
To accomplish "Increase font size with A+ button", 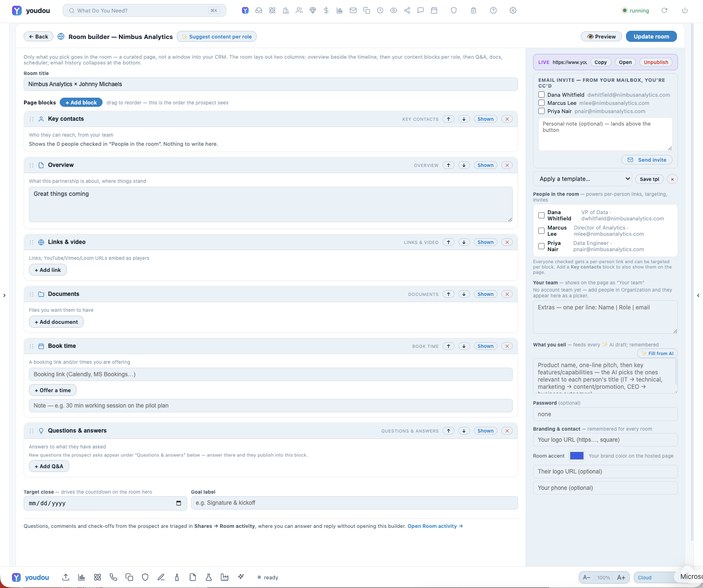I will click(x=621, y=577).
